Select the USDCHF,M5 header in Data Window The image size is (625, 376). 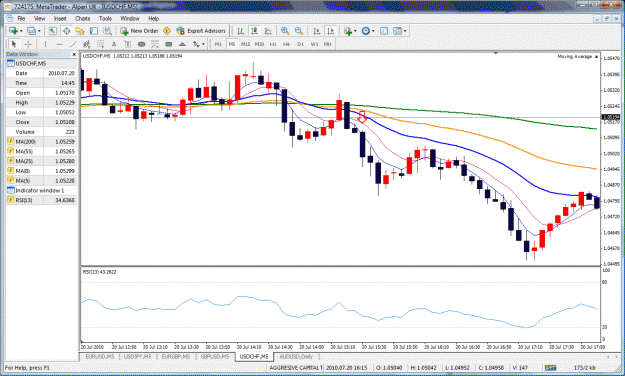click(41, 63)
